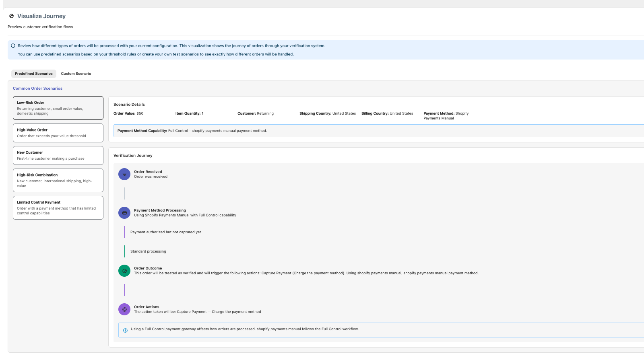Click the Order Value: $50 text
The width and height of the screenshot is (644, 362).
pyautogui.click(x=128, y=113)
